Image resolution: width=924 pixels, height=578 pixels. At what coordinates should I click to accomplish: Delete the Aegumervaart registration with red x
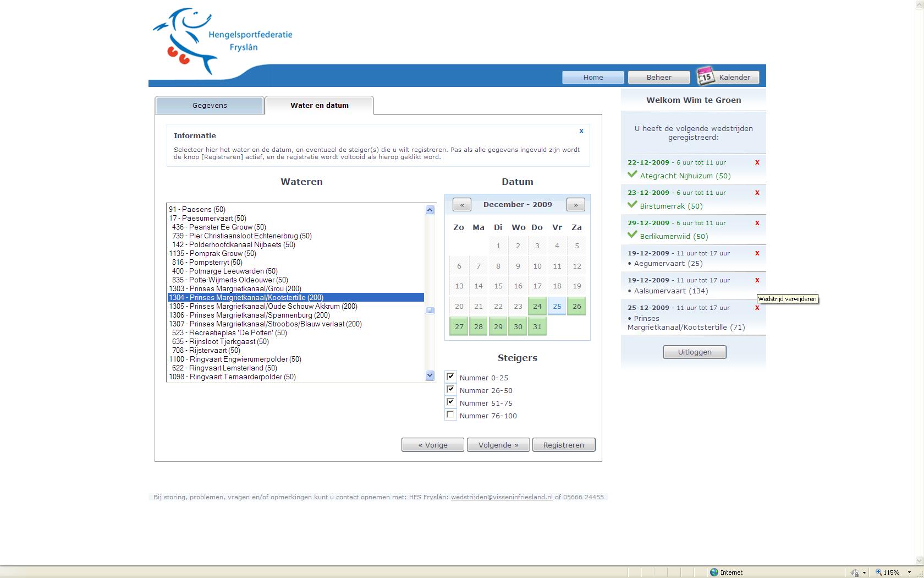pos(757,253)
